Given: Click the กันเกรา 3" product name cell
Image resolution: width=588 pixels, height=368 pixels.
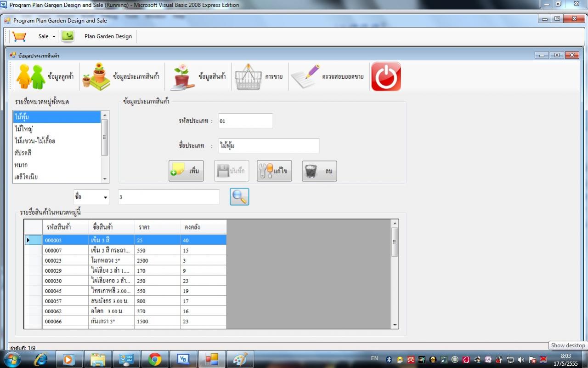Looking at the screenshot, I should click(x=111, y=321).
